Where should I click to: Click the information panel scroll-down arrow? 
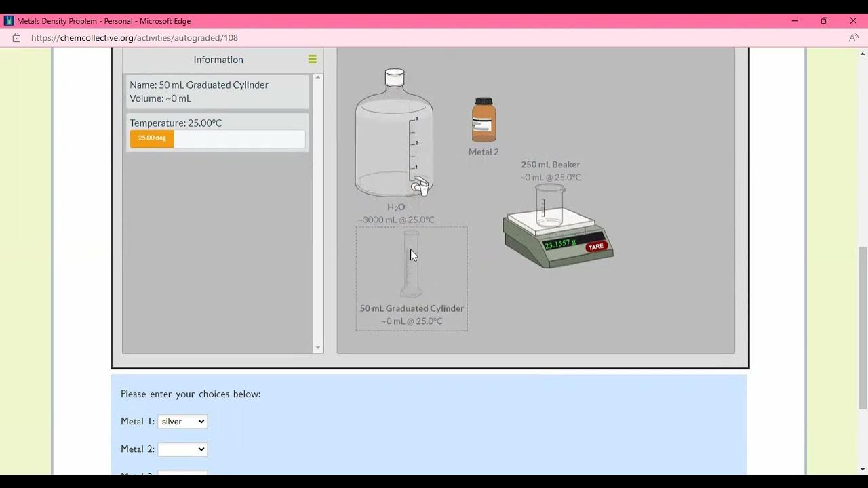coord(318,348)
